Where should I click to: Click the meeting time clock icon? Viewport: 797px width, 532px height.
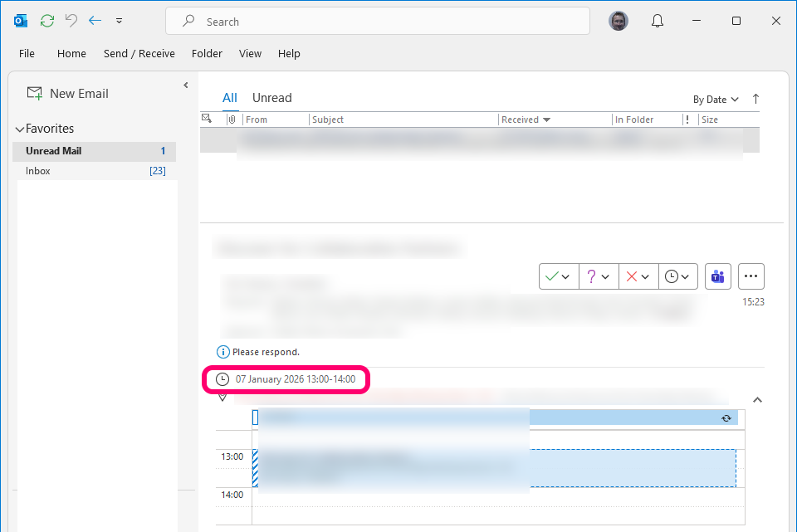point(222,379)
